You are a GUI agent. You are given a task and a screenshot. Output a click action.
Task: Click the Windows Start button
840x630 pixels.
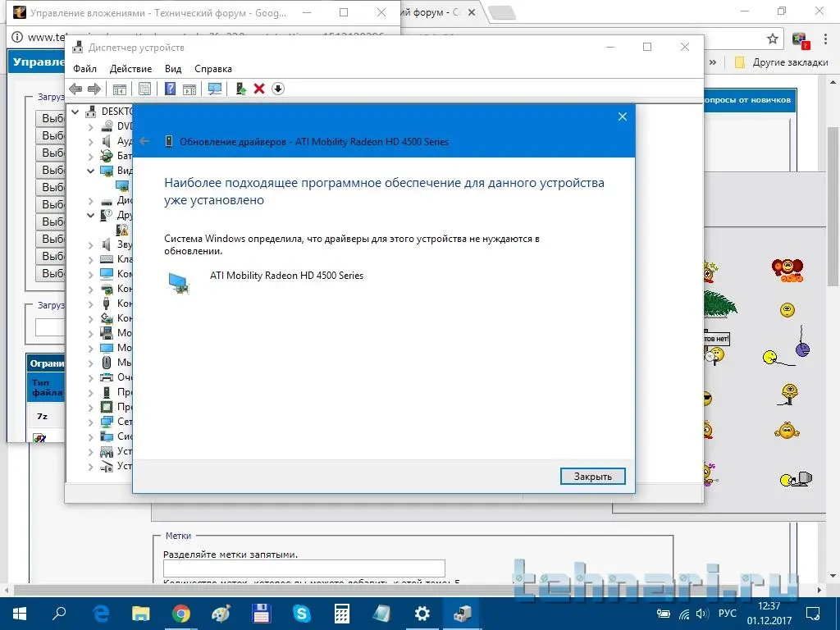click(x=20, y=614)
